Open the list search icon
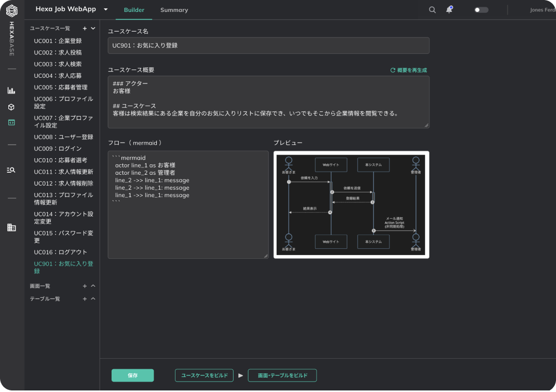556x392 pixels. (11, 170)
